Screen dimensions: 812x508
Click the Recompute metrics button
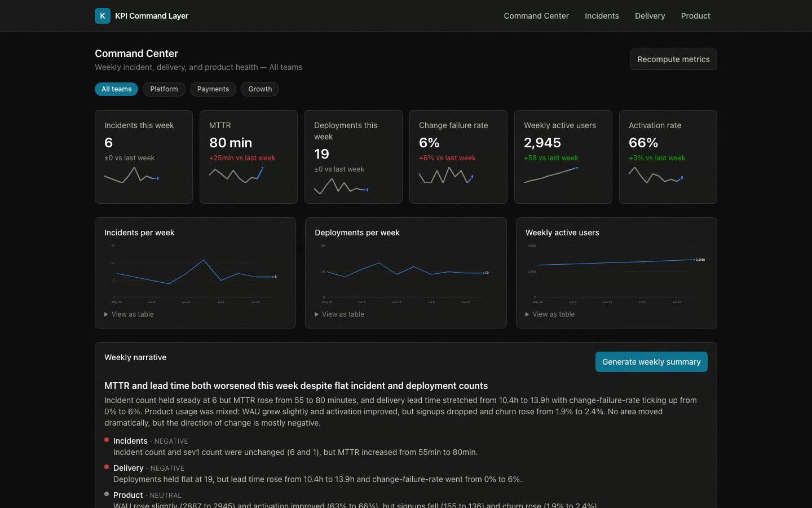tap(673, 59)
